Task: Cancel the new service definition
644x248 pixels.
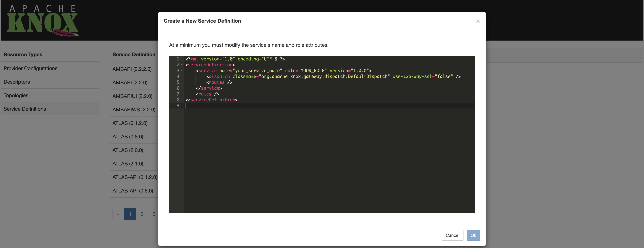Action: (x=452, y=235)
